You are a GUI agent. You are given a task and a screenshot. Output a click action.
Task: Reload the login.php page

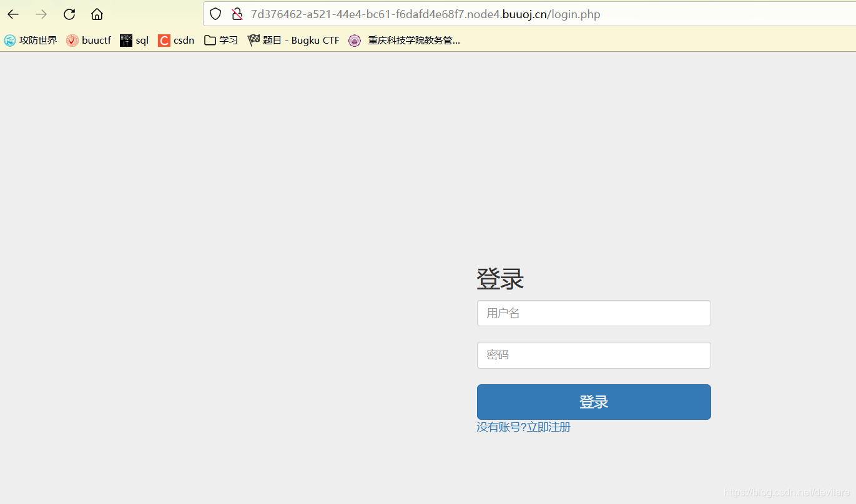coord(69,14)
